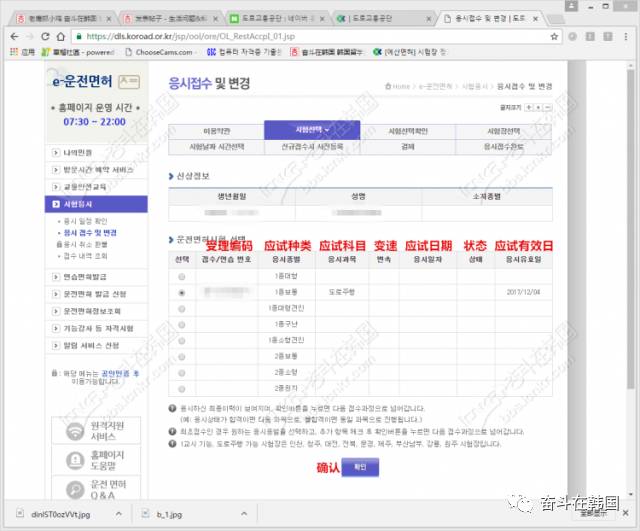
Task: Select the 2종원자 license radio button
Action: [x=182, y=389]
